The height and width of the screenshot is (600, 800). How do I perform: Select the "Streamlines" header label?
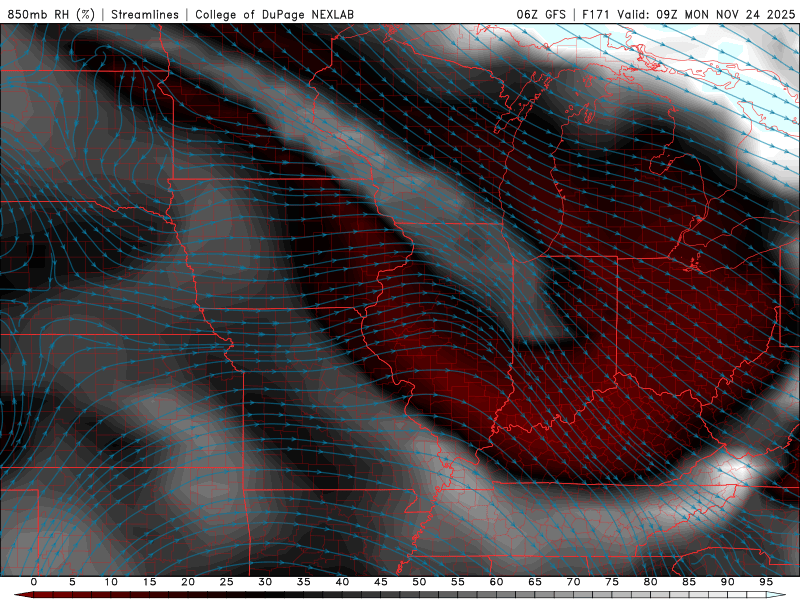(145, 14)
